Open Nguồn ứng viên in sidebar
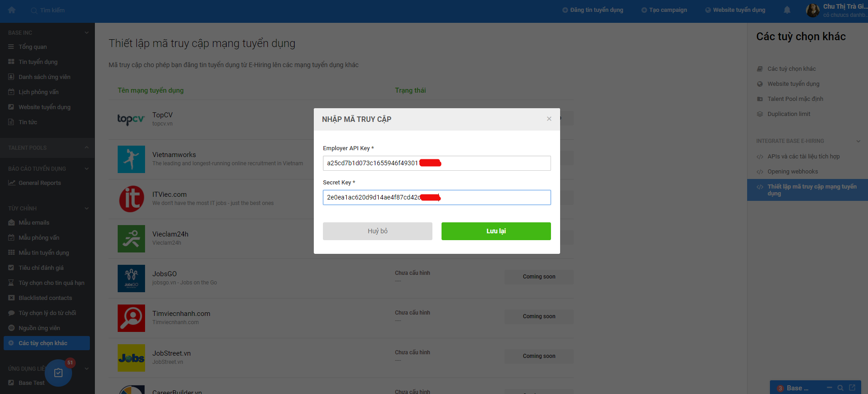Screen dimensions: 868x394 coord(39,328)
